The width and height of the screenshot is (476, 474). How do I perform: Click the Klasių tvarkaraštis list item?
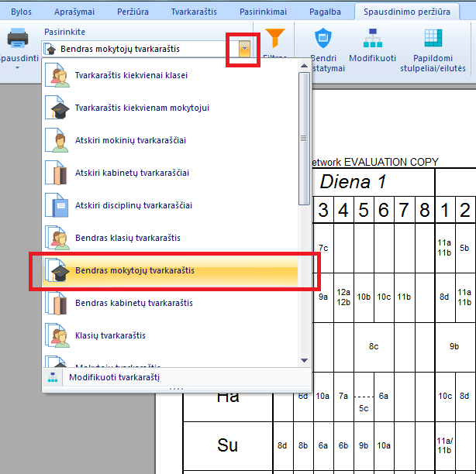click(x=110, y=336)
